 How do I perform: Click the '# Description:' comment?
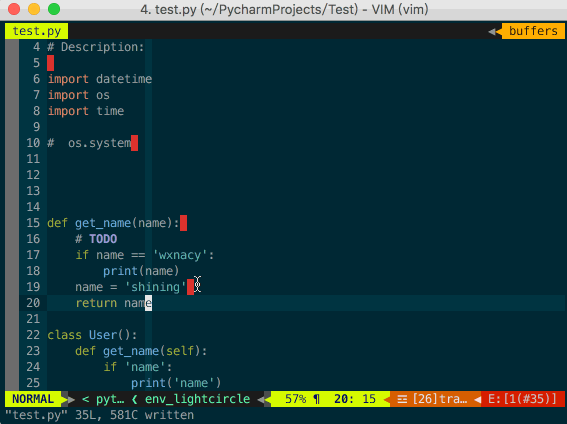pyautogui.click(x=96, y=47)
